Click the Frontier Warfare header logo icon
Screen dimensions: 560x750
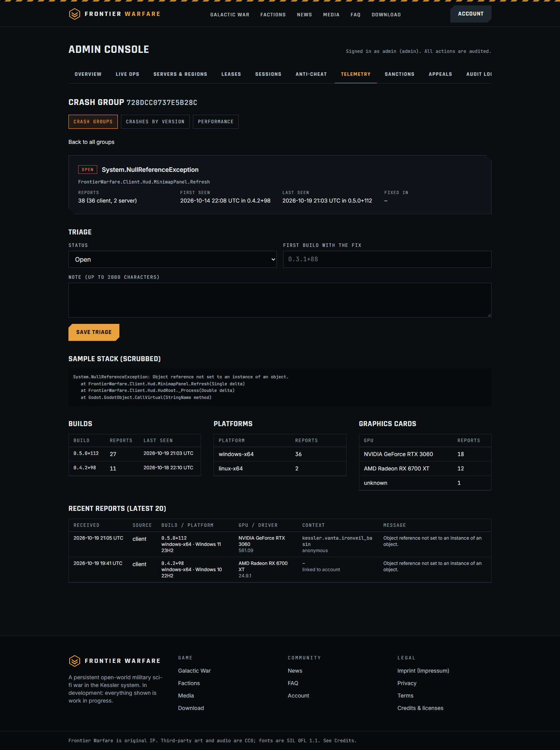[x=75, y=14]
